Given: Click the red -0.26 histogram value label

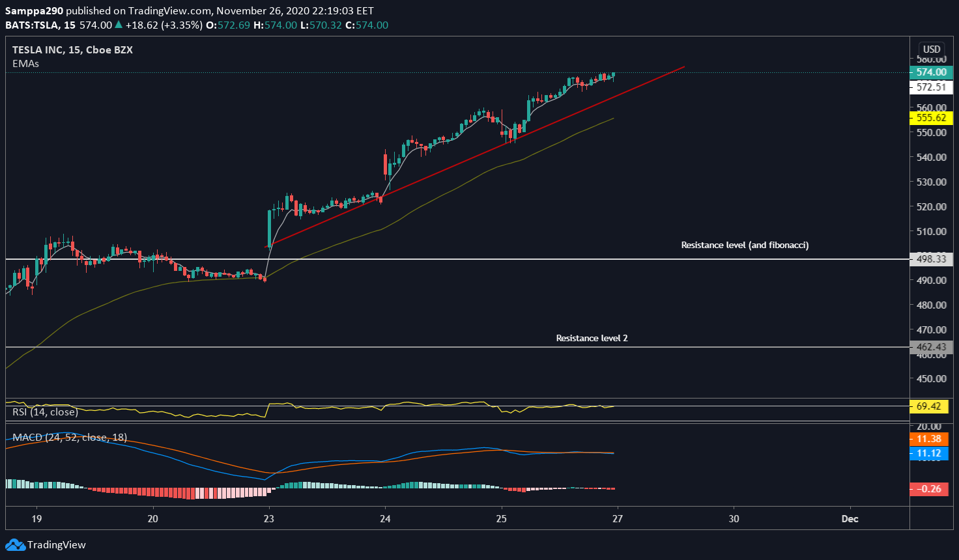Looking at the screenshot, I should click(928, 489).
